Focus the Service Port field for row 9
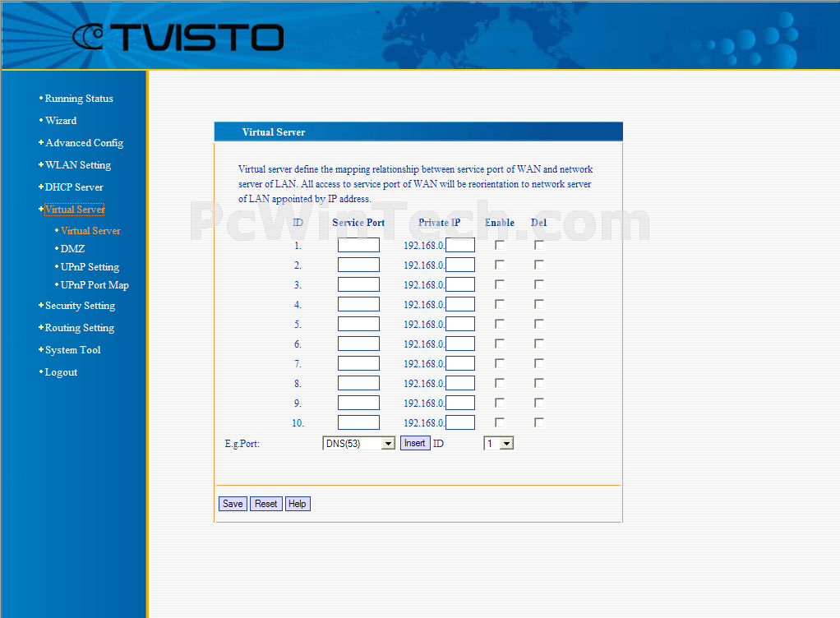The height and width of the screenshot is (618, 840). pos(358,403)
